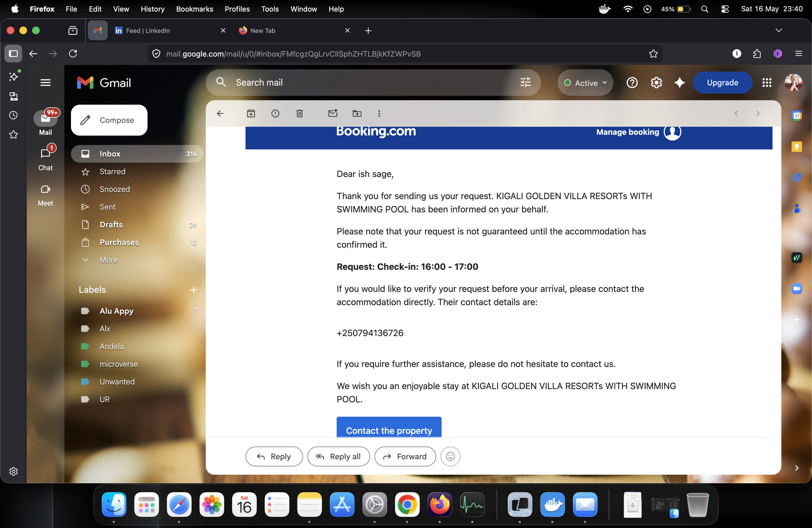
Task: Bookmark this page with star icon
Action: tap(653, 54)
